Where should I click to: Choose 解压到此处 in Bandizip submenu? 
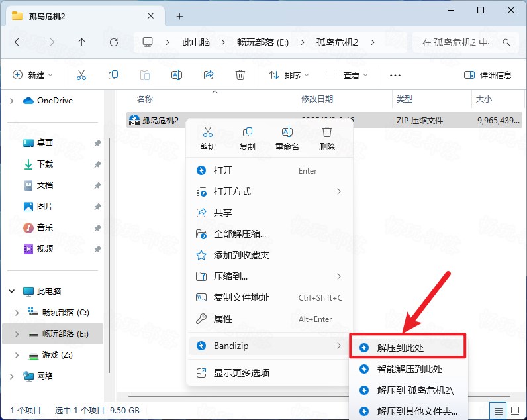(x=407, y=348)
